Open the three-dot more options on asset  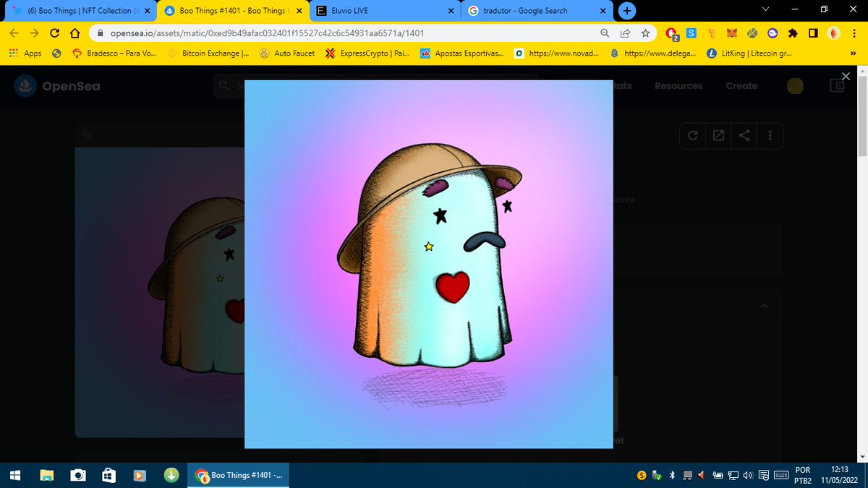pyautogui.click(x=770, y=135)
